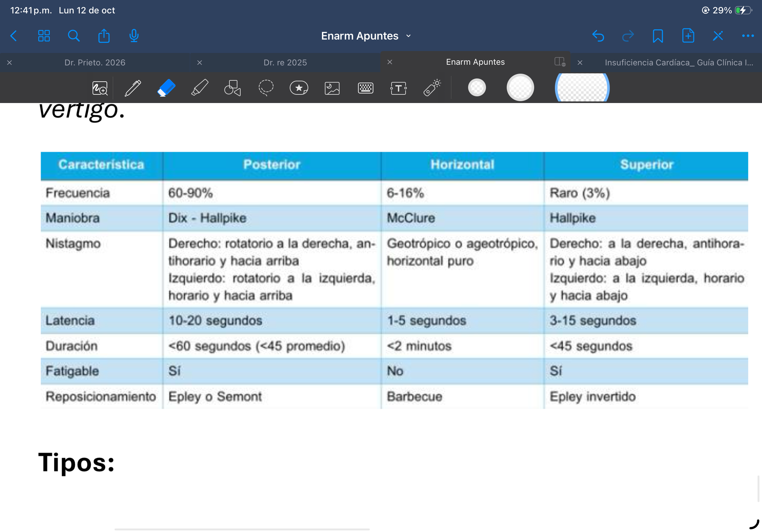This screenshot has width=762, height=532.
Task: Switch to Dr. re 2025 tab
Action: [x=285, y=63]
